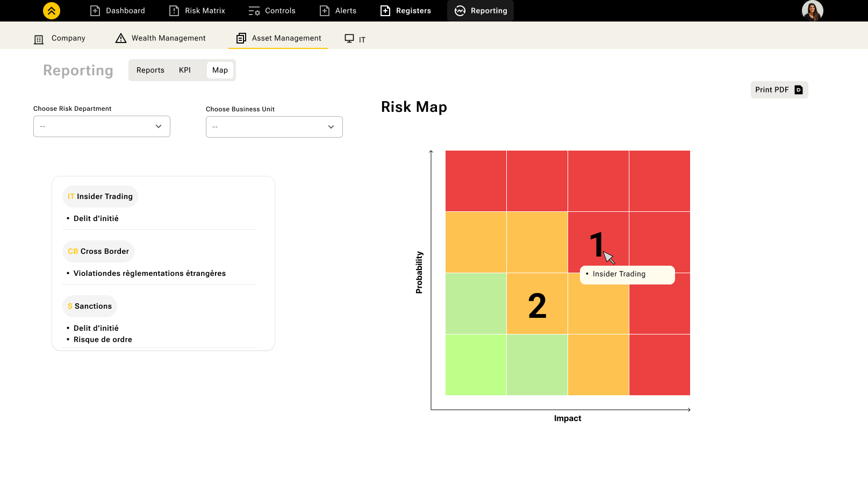Click the IT monitor icon
Screen dimensions: 868x484
349,39
